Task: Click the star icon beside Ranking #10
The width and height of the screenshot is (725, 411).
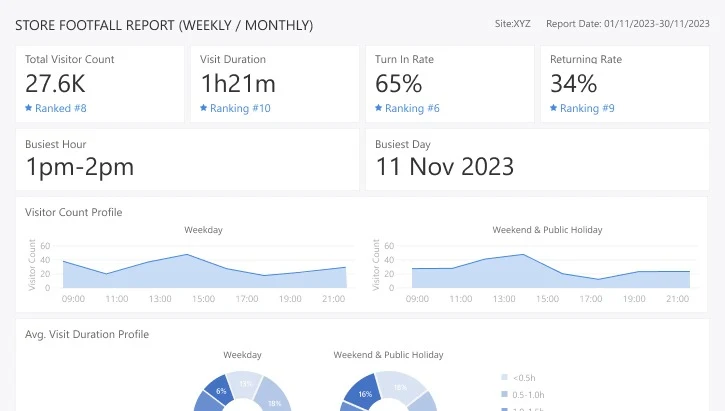Action: (203, 108)
